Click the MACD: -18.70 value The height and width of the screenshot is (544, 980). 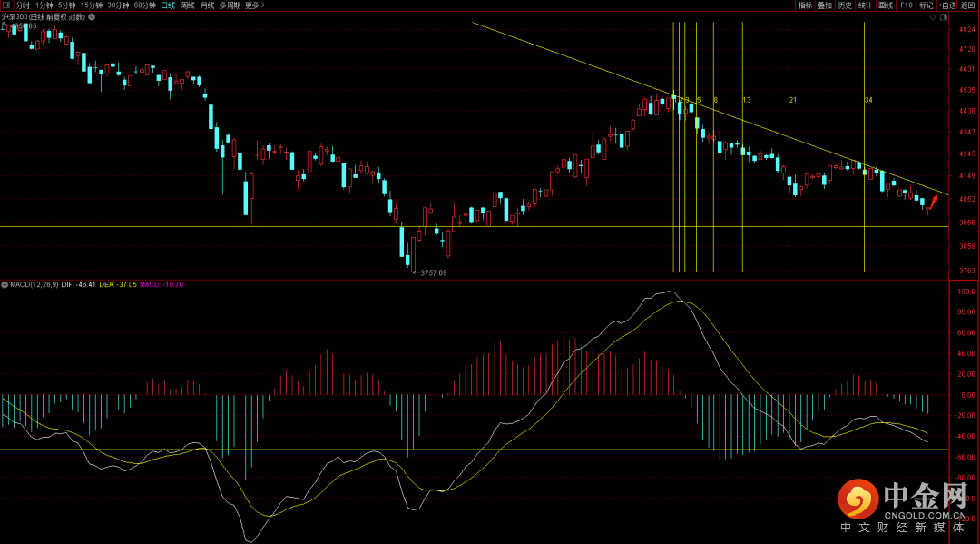point(162,284)
